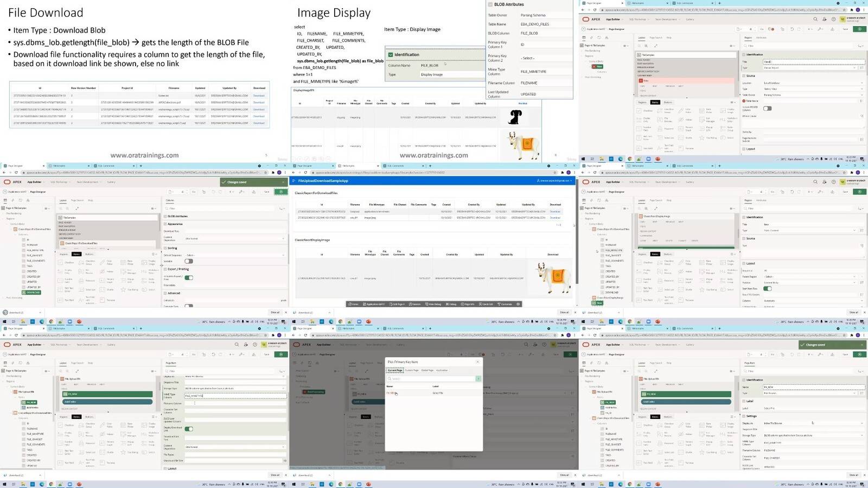Dismiss Changes saved message in Column properties frame
The height and width of the screenshot is (488, 868).
pos(283,182)
